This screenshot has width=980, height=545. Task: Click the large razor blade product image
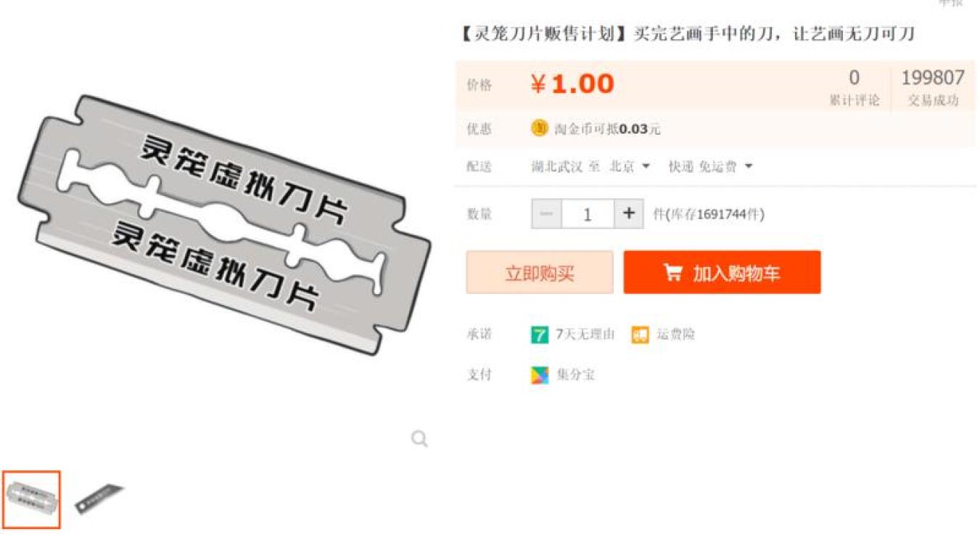(x=223, y=224)
